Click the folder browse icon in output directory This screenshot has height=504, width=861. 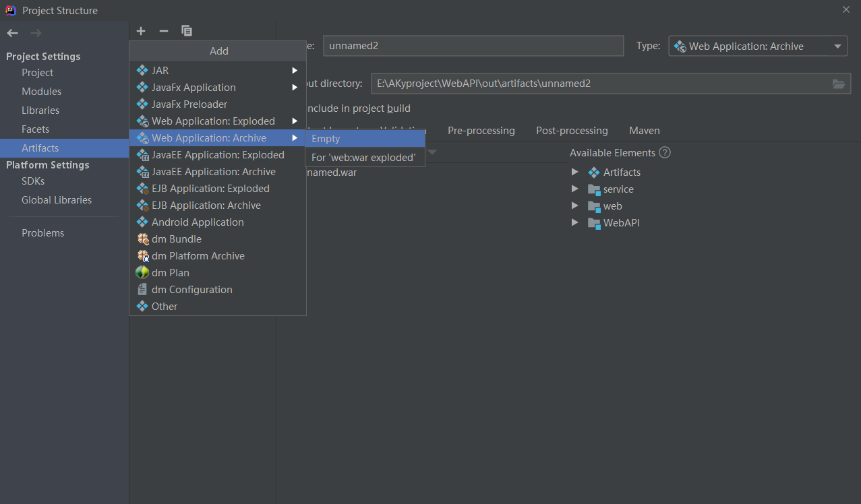coord(838,84)
